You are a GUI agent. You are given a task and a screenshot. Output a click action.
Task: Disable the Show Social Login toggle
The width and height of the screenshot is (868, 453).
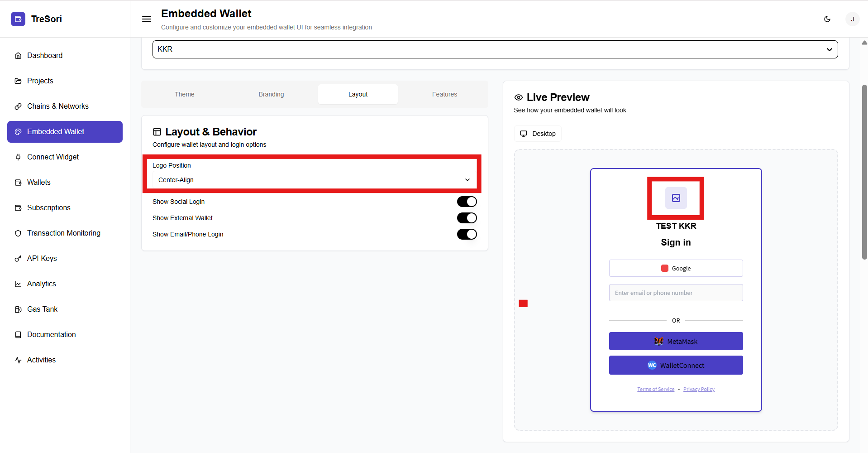(467, 202)
